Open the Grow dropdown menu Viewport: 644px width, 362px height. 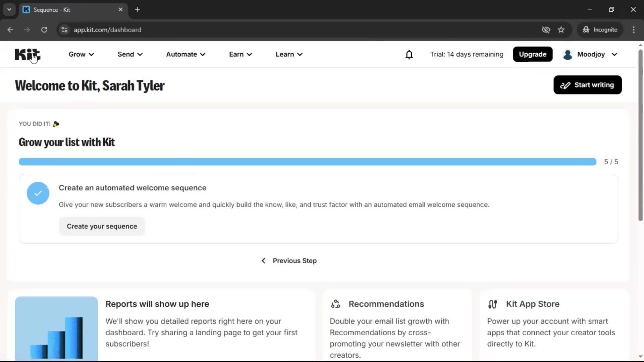(81, 54)
